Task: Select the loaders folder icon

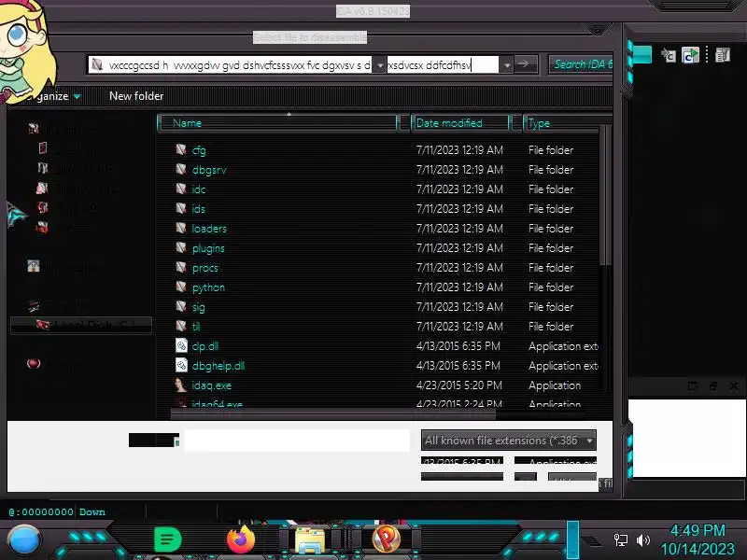Action: [x=181, y=228]
